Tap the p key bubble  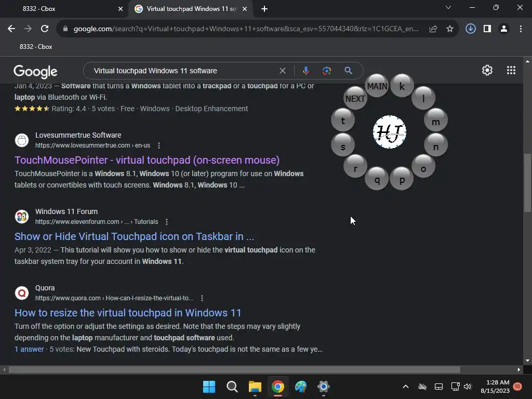tap(402, 179)
